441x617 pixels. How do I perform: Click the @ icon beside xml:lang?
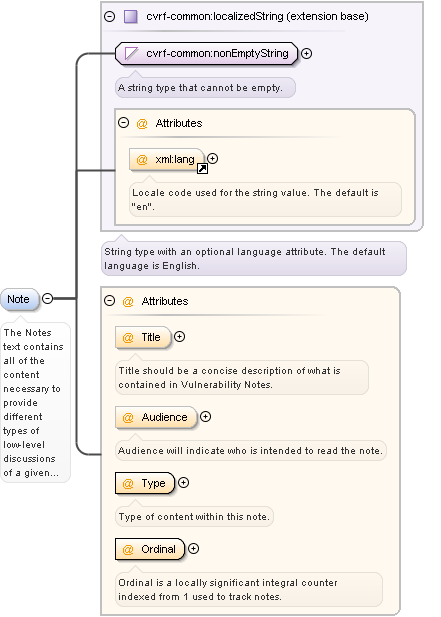coord(142,159)
